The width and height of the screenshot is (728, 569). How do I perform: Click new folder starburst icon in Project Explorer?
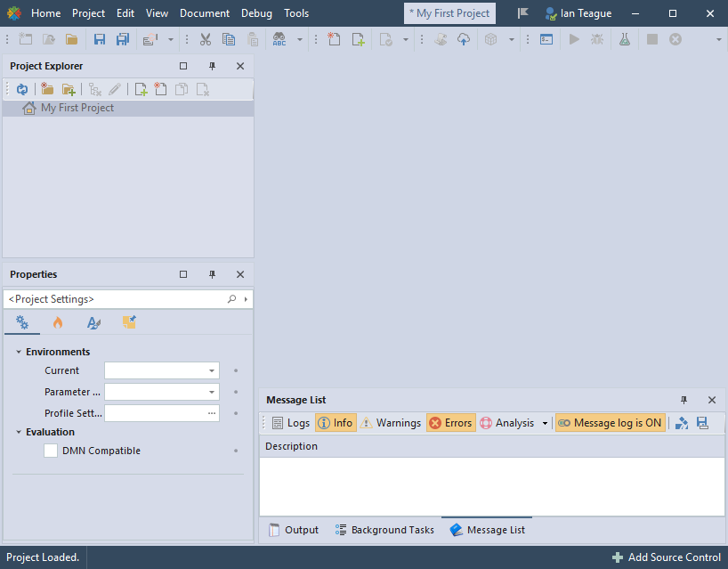[x=47, y=89]
